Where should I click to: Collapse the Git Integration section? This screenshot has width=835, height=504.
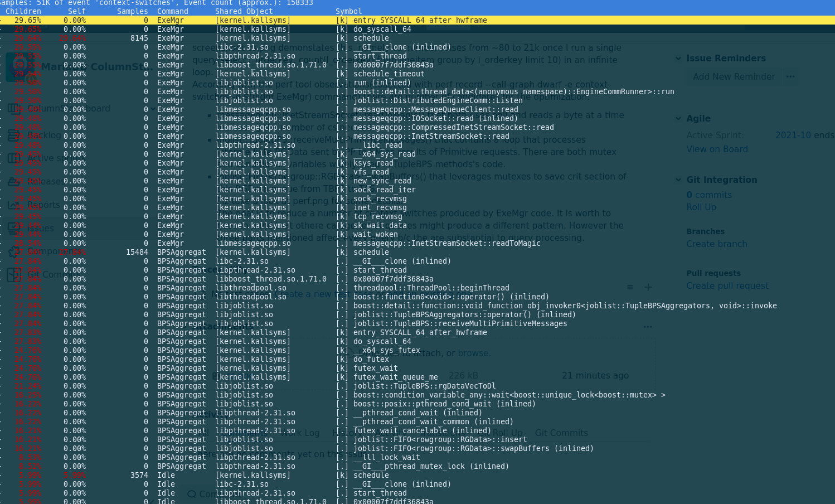tap(678, 180)
